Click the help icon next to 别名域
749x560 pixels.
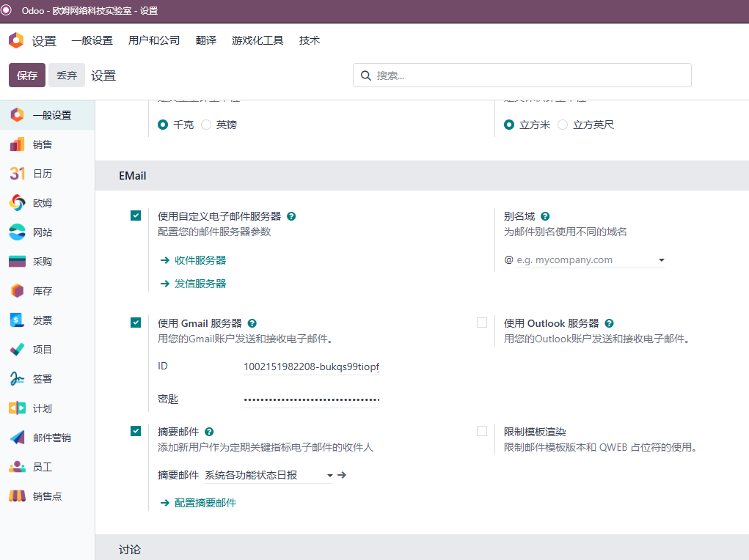point(545,216)
